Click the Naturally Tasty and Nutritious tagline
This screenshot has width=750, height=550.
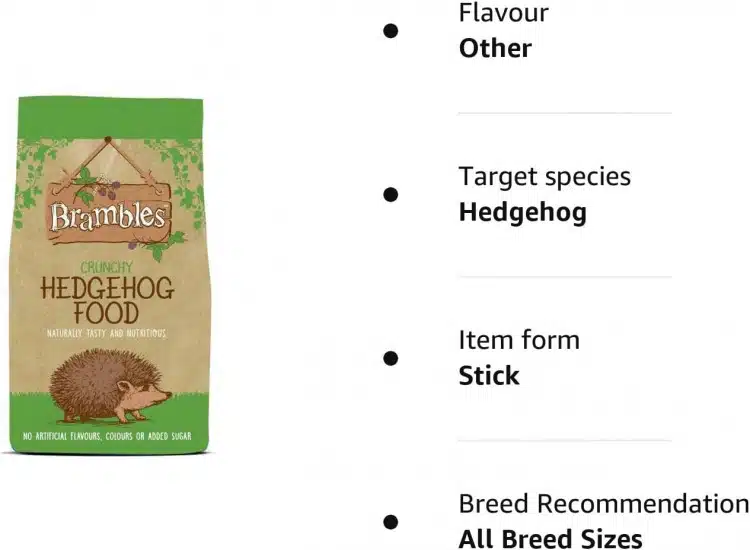(106, 333)
